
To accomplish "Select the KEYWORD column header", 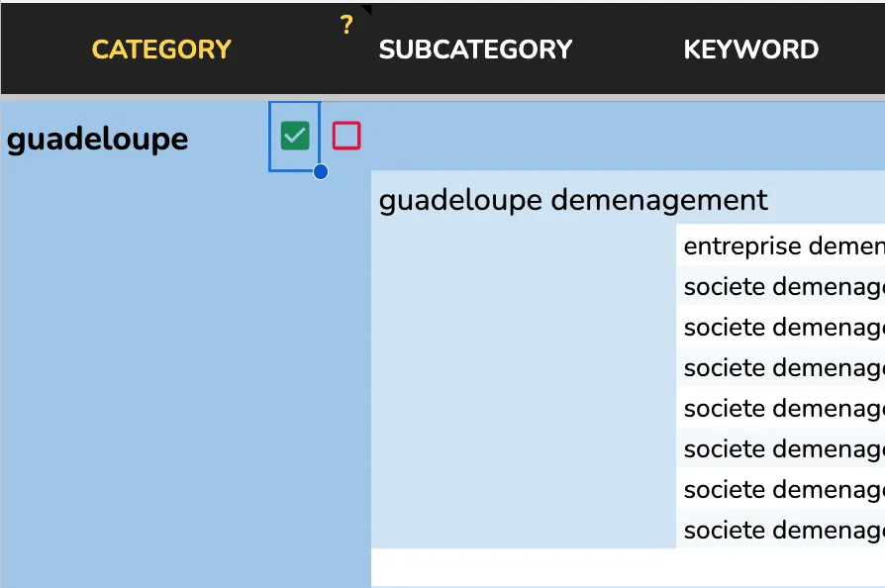I will point(750,49).
